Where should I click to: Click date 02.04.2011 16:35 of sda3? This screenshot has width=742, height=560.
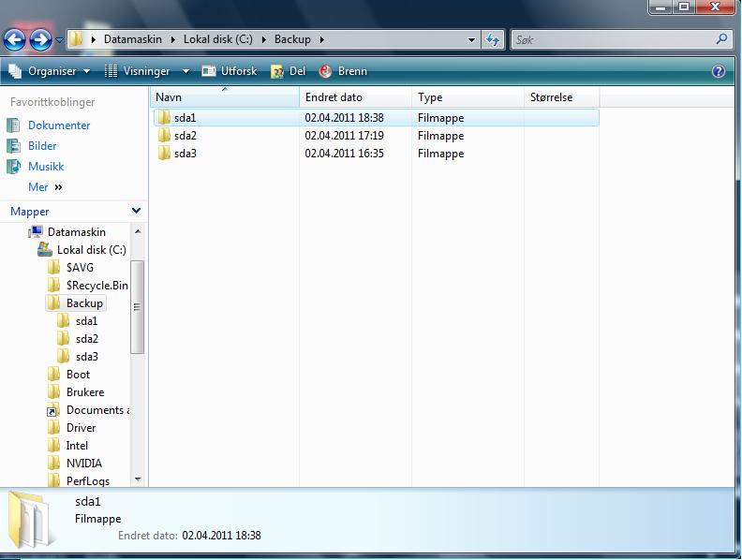pos(344,154)
